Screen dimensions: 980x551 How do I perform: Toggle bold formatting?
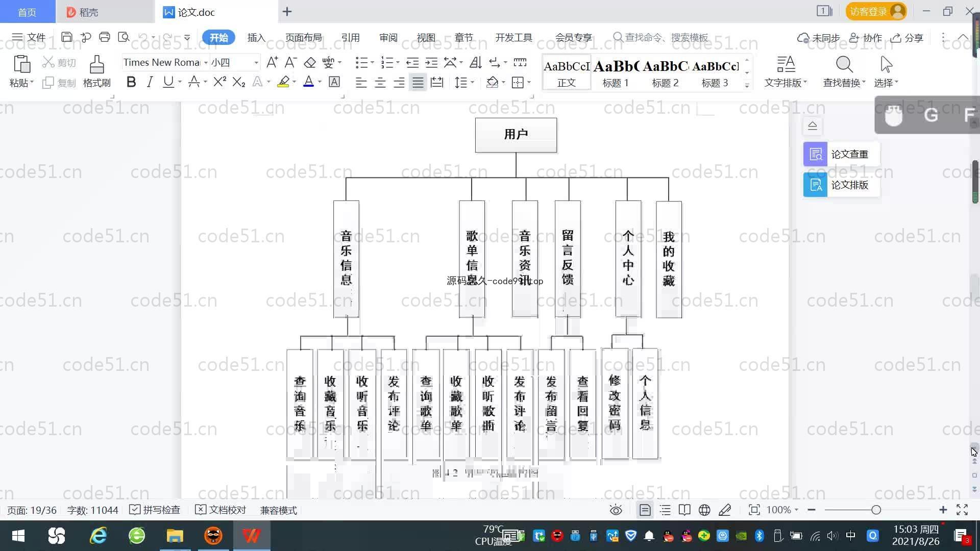coord(131,82)
